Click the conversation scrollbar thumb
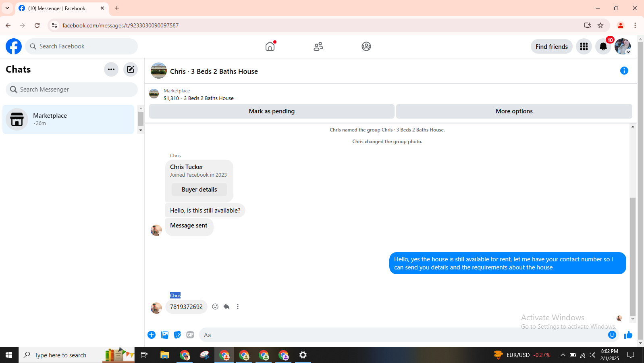 pos(633,256)
